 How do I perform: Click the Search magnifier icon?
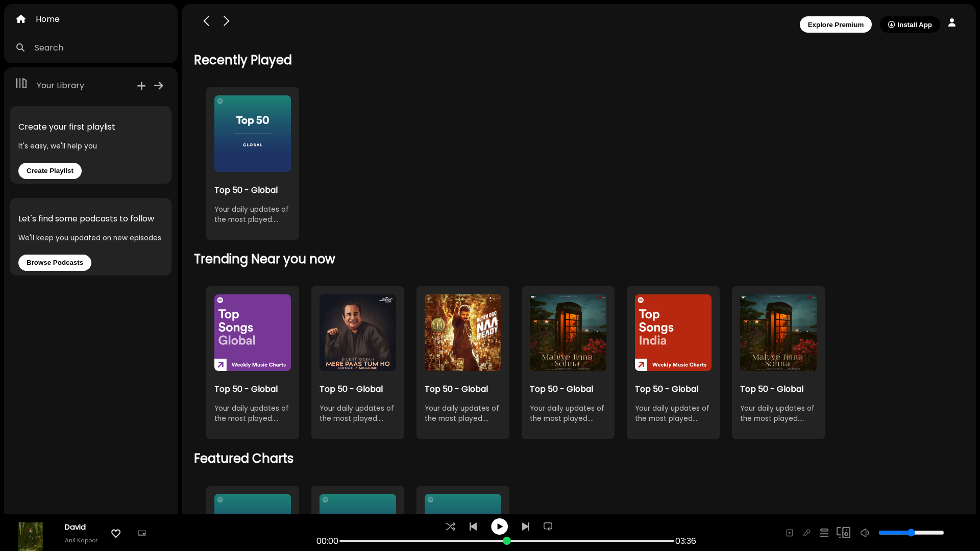tap(20, 47)
